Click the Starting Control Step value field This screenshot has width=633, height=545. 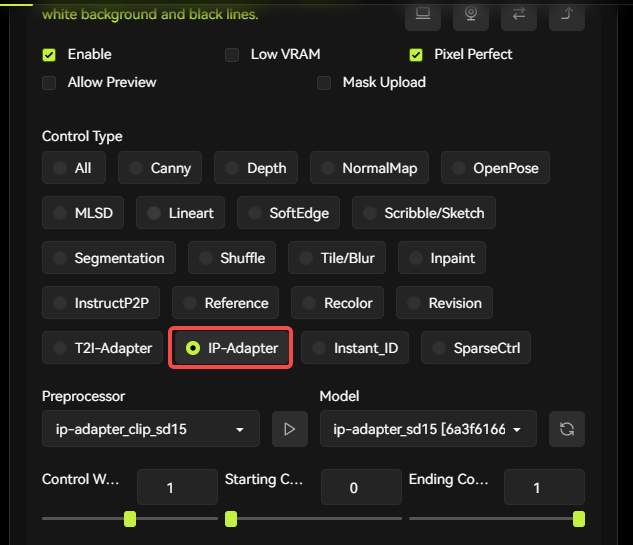[x=361, y=487]
